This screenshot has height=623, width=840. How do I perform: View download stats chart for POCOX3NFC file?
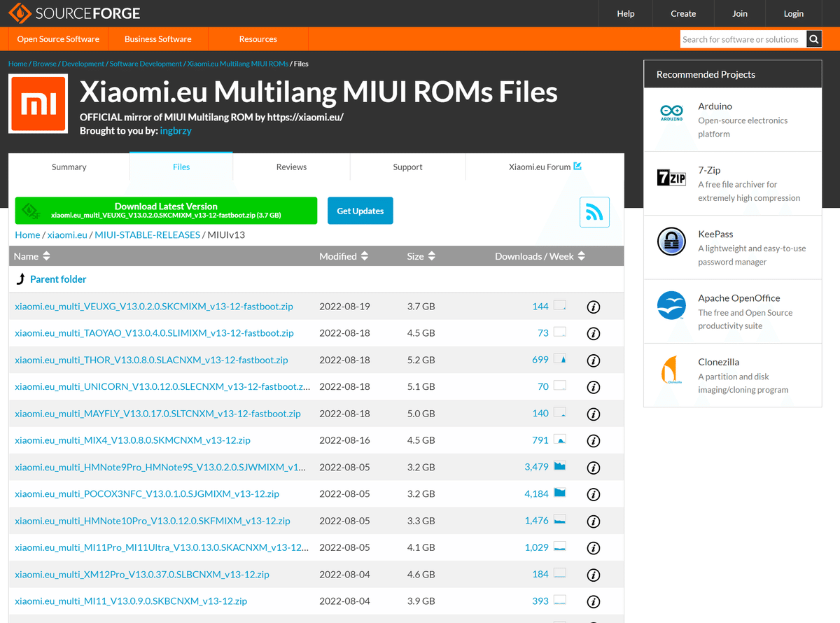click(x=559, y=493)
